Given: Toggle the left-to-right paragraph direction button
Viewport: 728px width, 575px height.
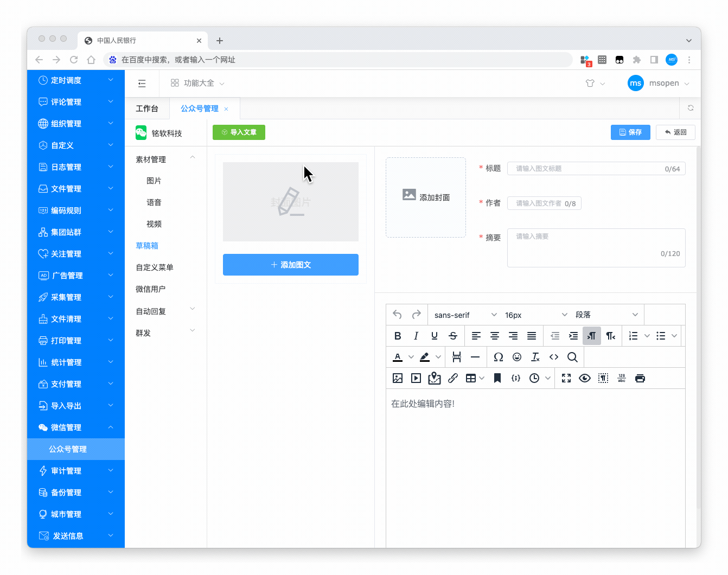Looking at the screenshot, I should (592, 336).
